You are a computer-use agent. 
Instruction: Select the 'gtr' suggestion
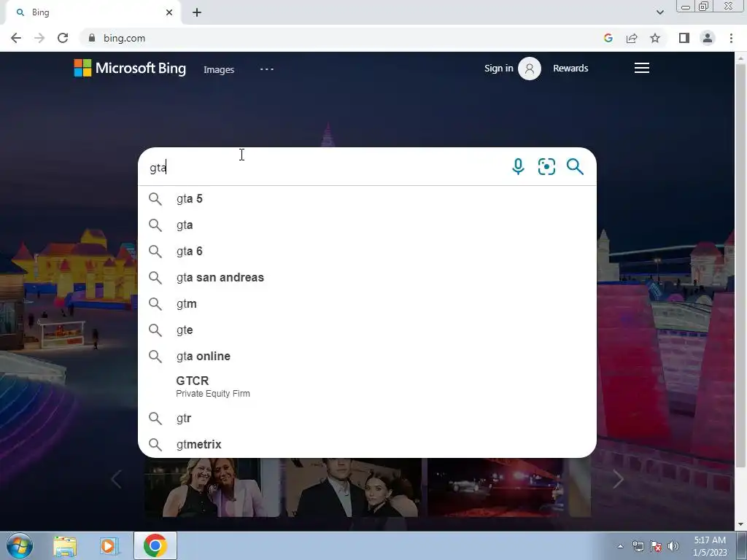pos(367,418)
